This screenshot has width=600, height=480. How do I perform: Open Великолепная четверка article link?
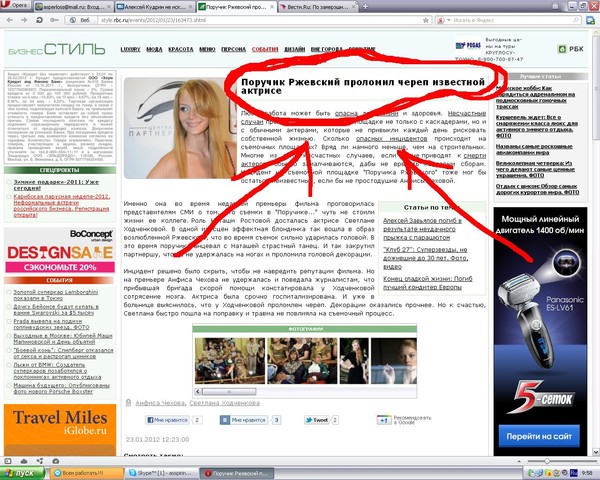point(534,169)
